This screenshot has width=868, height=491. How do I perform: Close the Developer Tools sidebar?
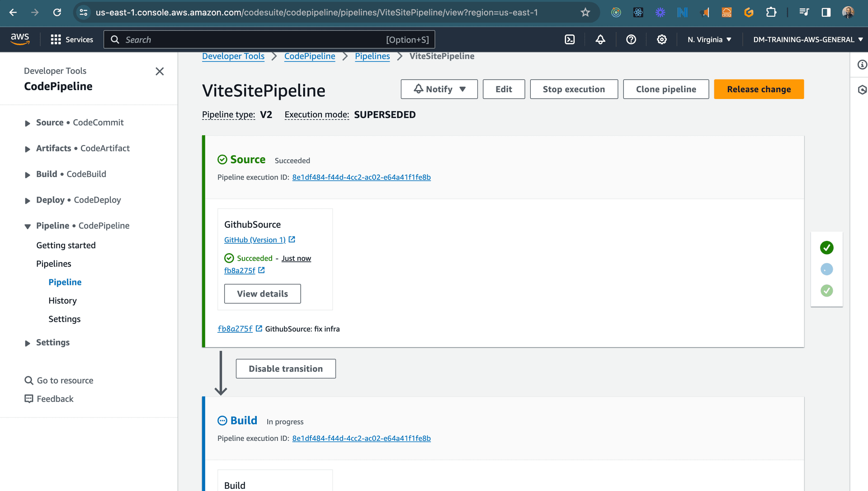(x=160, y=71)
